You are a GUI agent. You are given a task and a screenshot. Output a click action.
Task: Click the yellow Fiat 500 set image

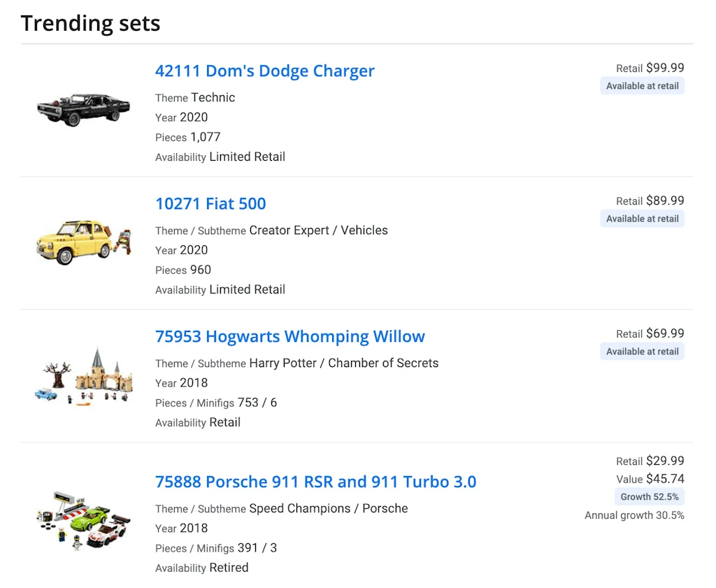tap(83, 241)
